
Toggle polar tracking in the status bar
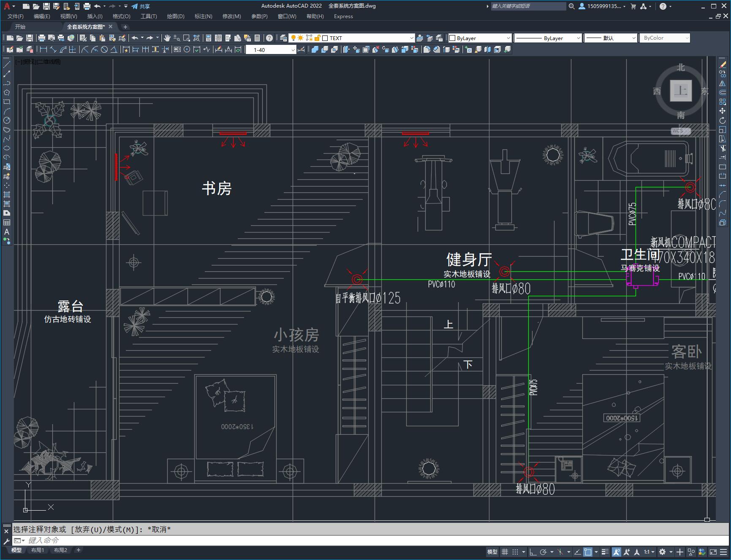(x=543, y=552)
